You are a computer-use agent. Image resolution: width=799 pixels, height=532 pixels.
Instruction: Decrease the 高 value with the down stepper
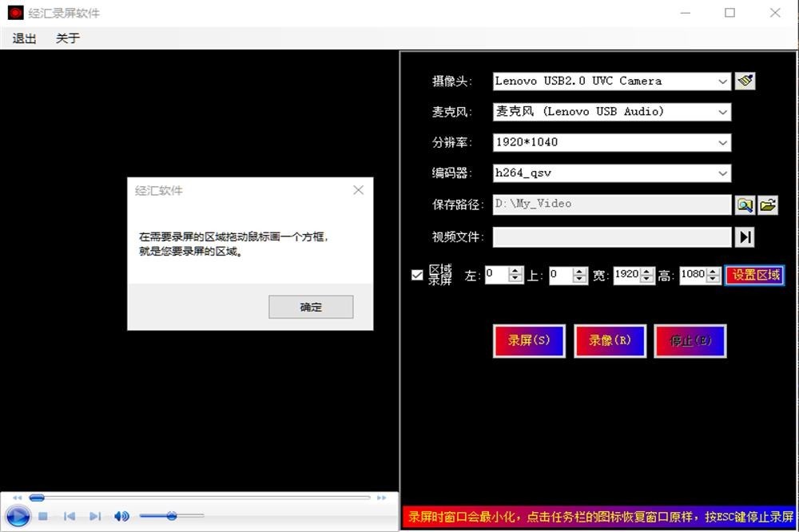click(713, 279)
